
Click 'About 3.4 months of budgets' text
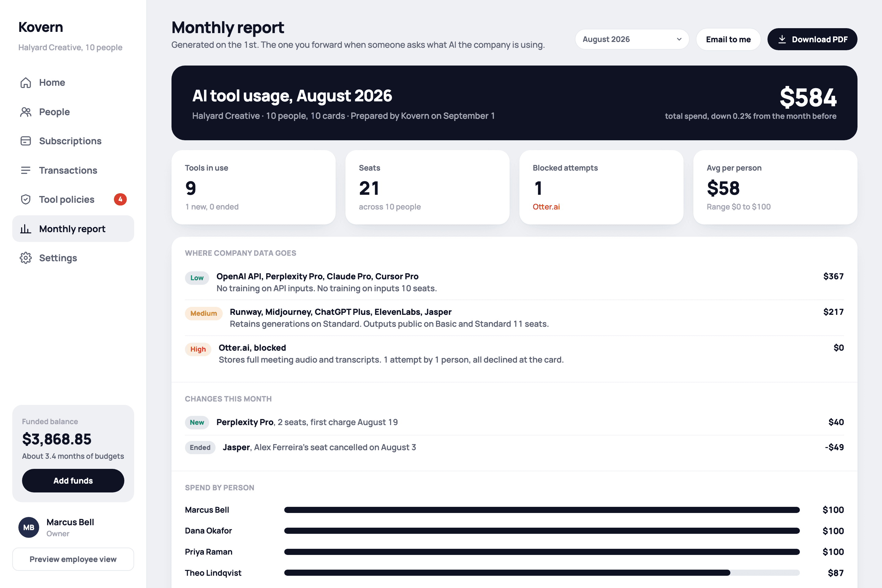pyautogui.click(x=73, y=456)
